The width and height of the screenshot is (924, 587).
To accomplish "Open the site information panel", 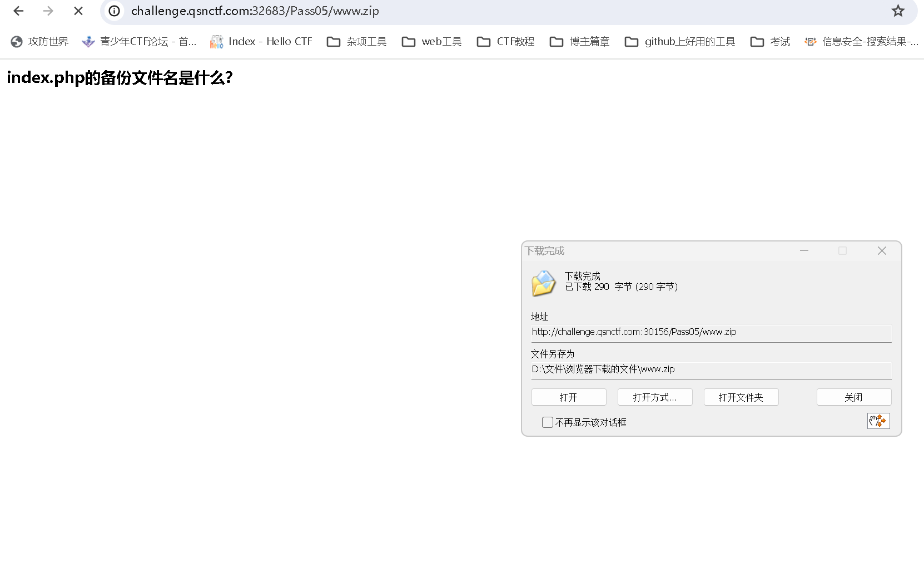I will [x=114, y=11].
